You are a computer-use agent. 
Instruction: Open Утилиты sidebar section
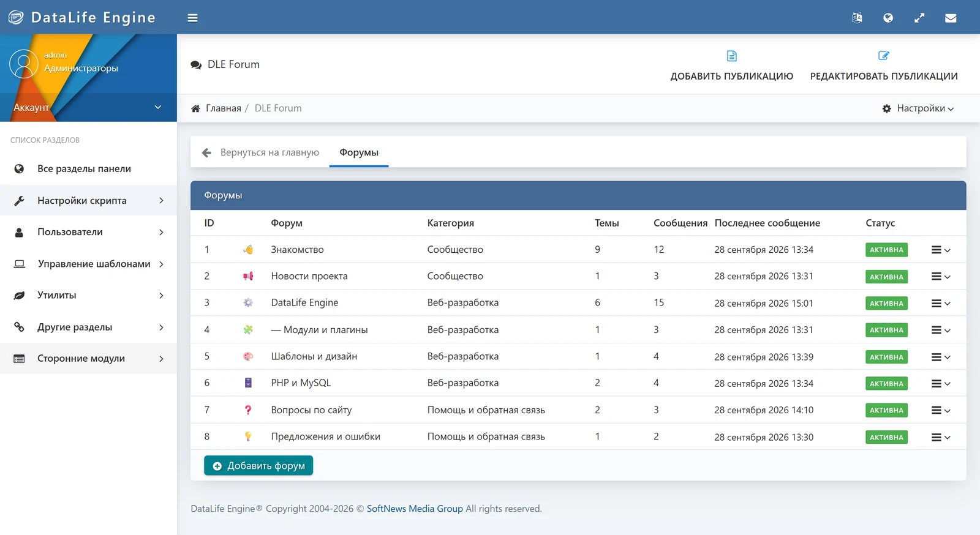88,295
